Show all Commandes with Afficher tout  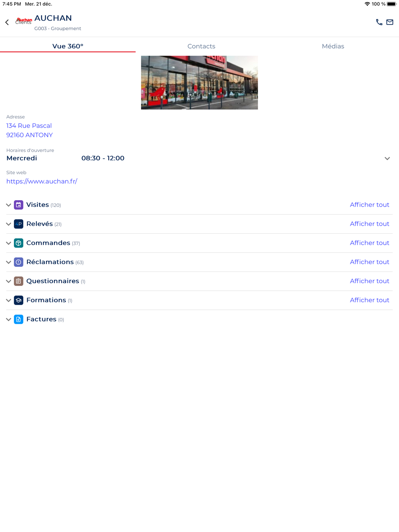(369, 243)
